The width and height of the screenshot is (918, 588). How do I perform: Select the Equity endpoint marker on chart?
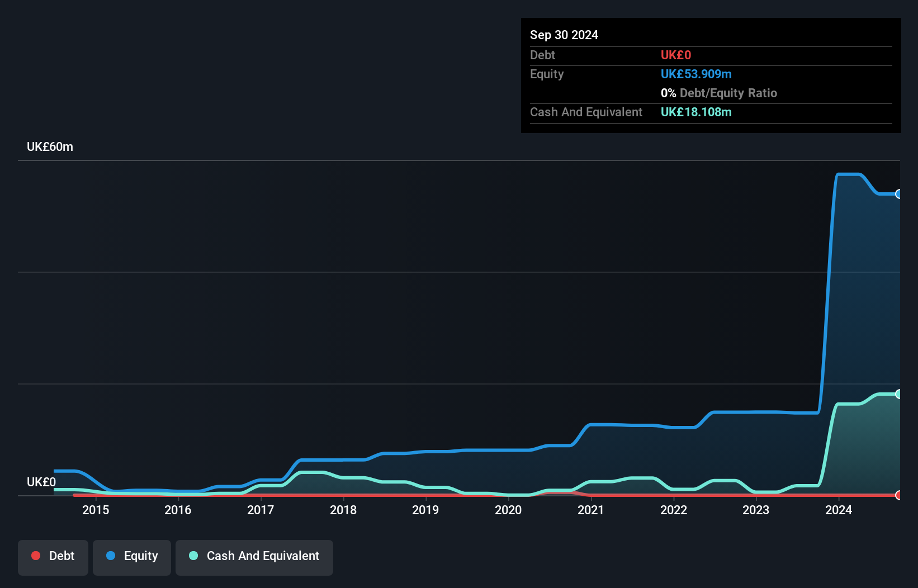click(x=898, y=194)
